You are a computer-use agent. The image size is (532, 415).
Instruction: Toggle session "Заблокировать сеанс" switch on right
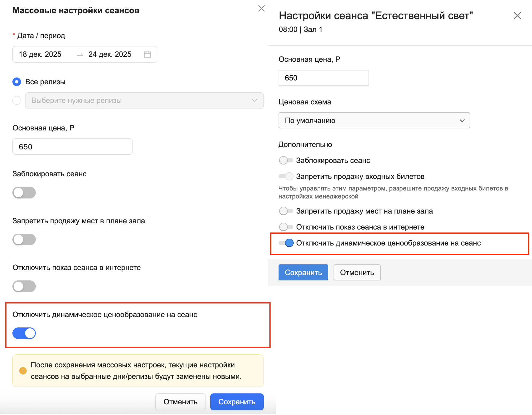tap(286, 161)
